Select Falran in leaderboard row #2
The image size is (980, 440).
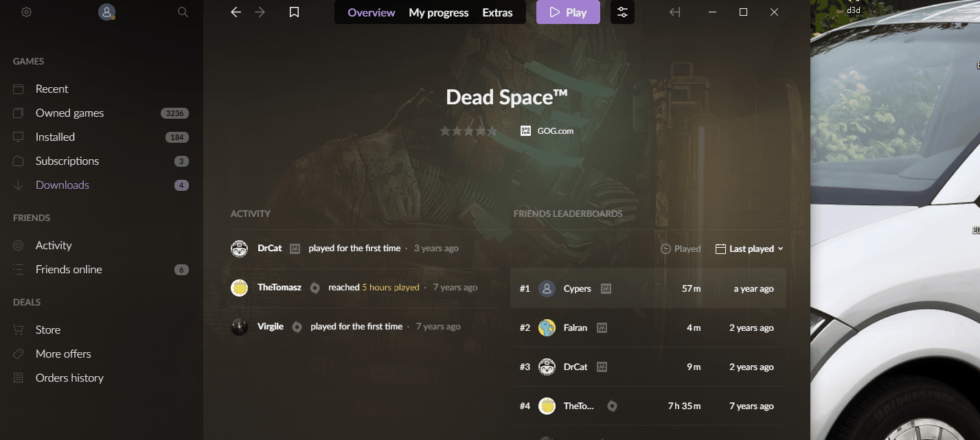[x=576, y=327]
